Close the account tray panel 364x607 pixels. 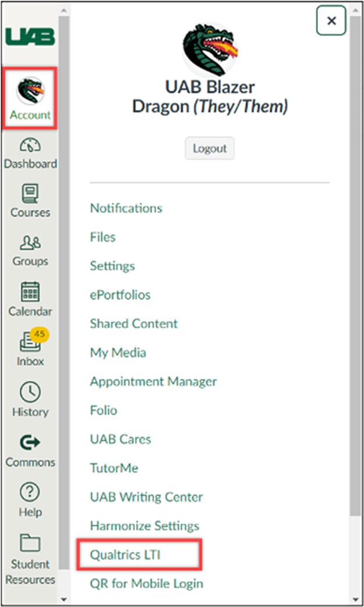tap(331, 21)
